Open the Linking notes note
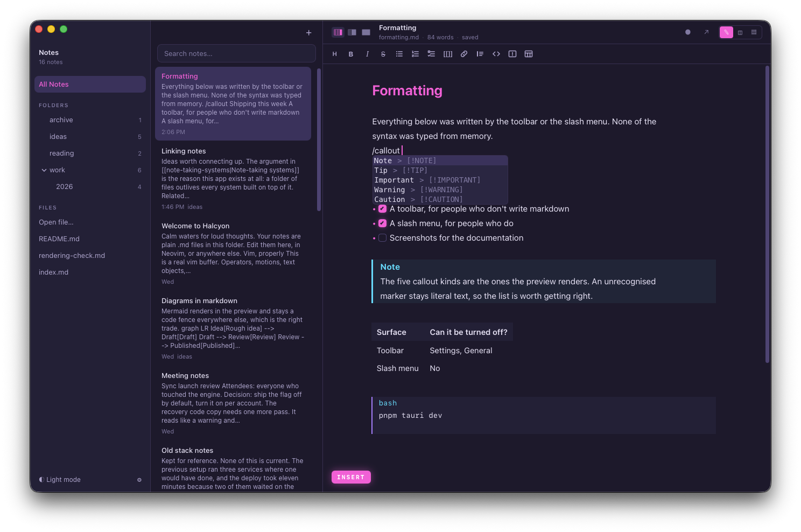 coord(233,179)
